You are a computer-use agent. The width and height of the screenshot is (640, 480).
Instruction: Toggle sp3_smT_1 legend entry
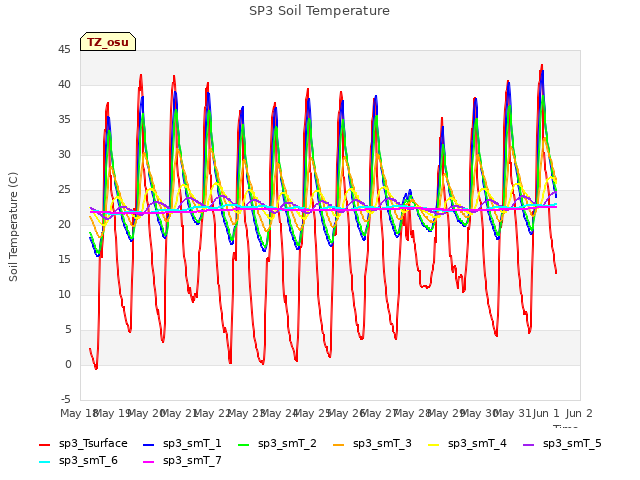pyautogui.click(x=182, y=444)
